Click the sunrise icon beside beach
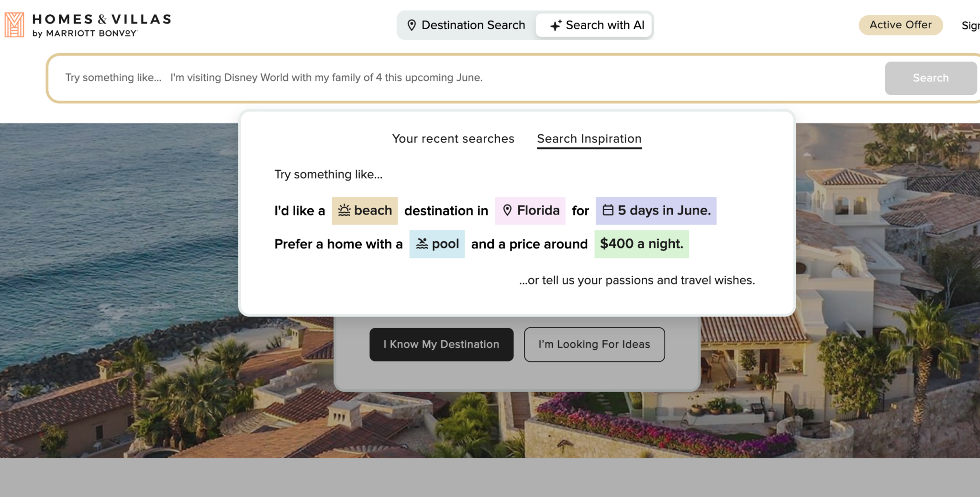Viewport: 980px width, 497px height. (x=344, y=210)
